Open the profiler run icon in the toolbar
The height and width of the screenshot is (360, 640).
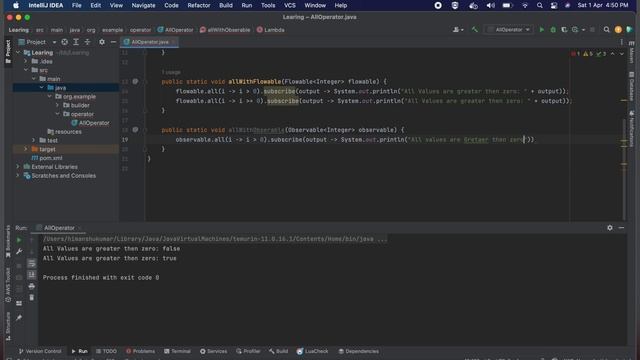575,30
